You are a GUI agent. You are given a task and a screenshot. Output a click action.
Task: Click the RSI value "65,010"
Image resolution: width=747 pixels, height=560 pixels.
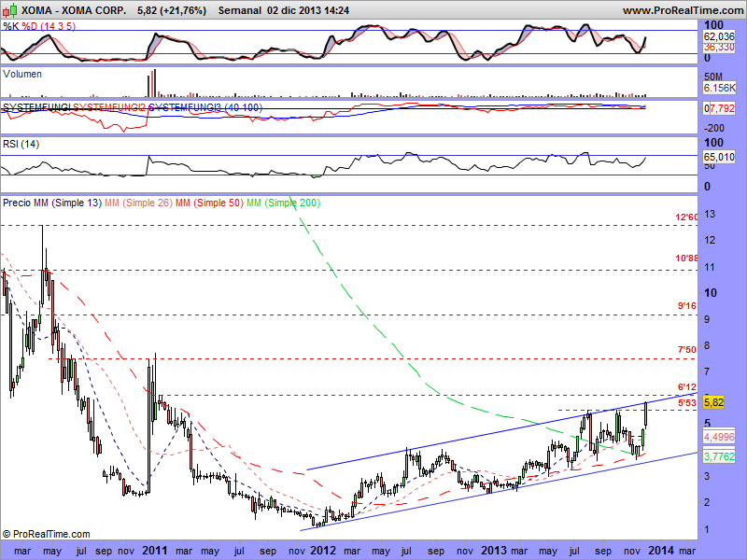pos(719,157)
